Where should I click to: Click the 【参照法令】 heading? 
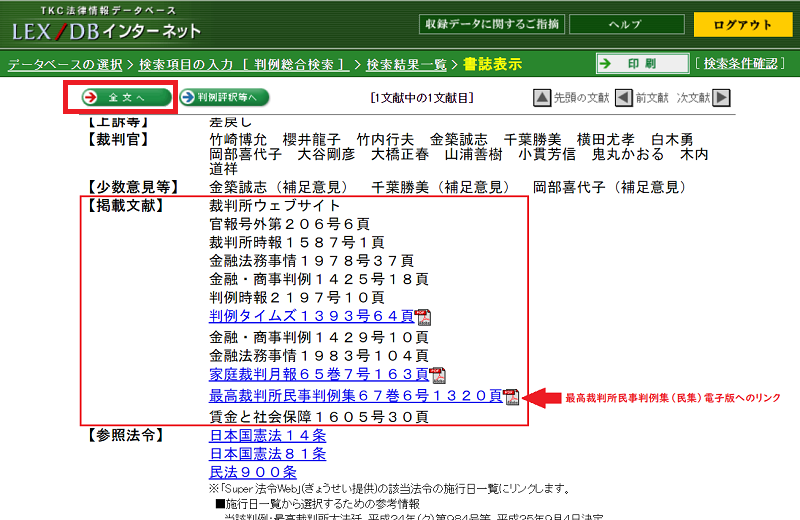[x=125, y=435]
